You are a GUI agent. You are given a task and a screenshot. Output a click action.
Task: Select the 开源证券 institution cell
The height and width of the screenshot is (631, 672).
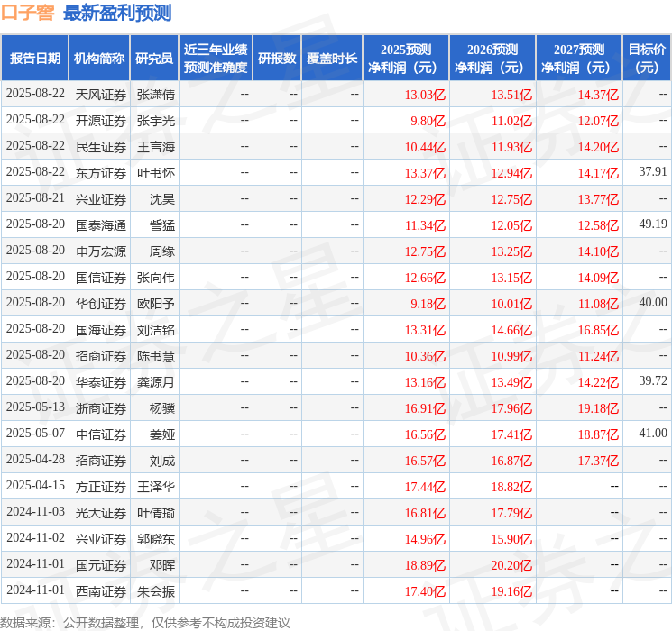point(101,121)
